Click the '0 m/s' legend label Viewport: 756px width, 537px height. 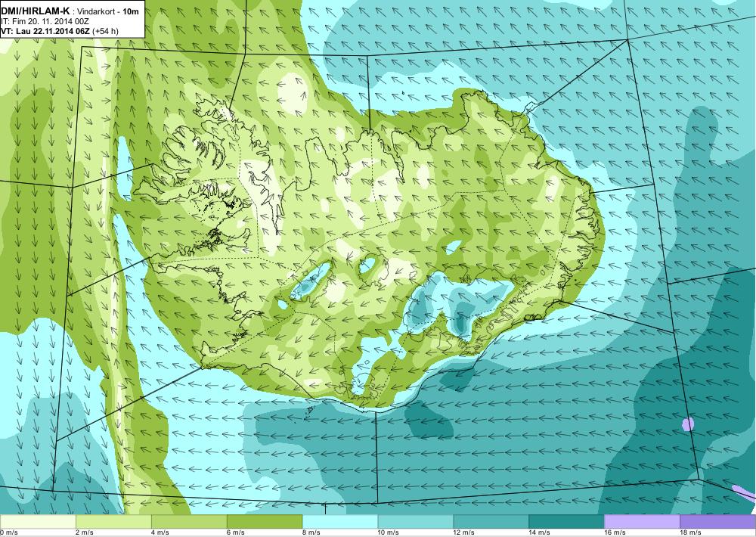pos(8,532)
